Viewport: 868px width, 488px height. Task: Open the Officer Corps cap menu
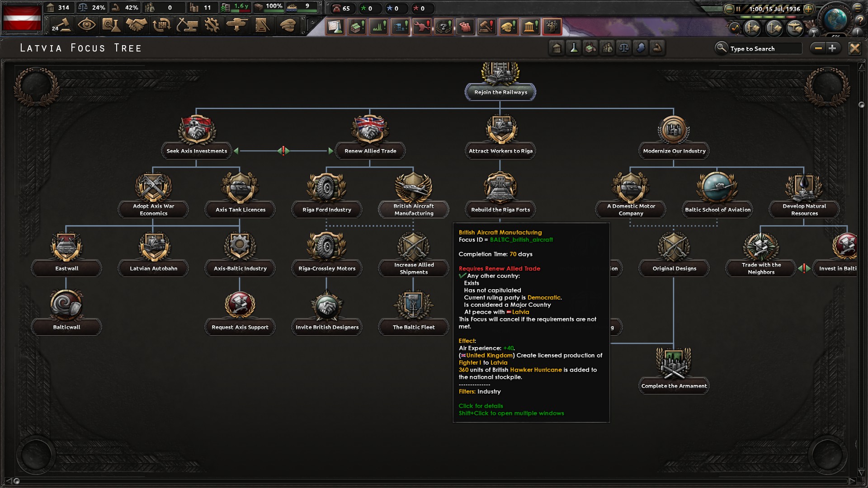(288, 25)
